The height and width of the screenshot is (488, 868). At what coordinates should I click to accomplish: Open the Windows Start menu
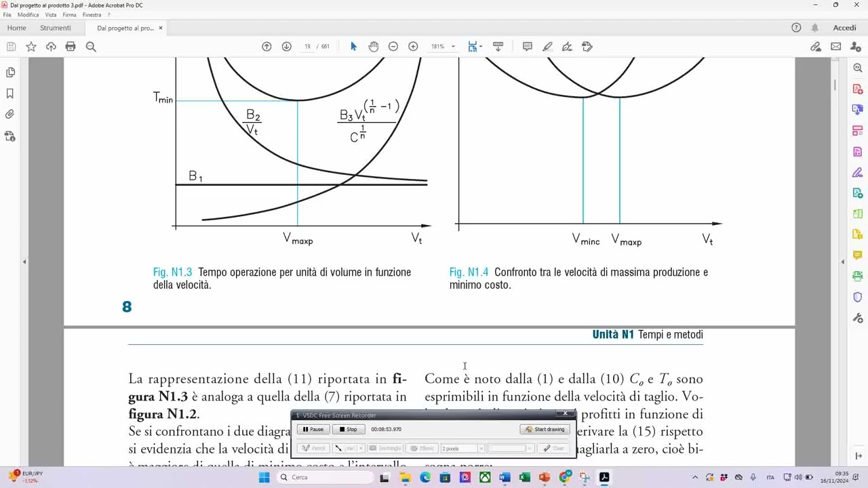point(264,477)
